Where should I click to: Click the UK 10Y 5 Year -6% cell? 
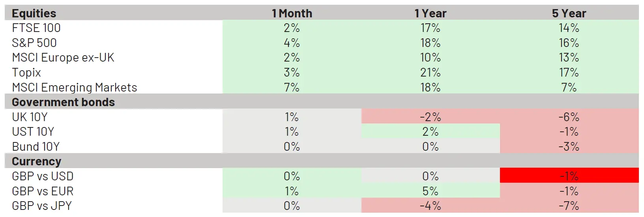[569, 117]
